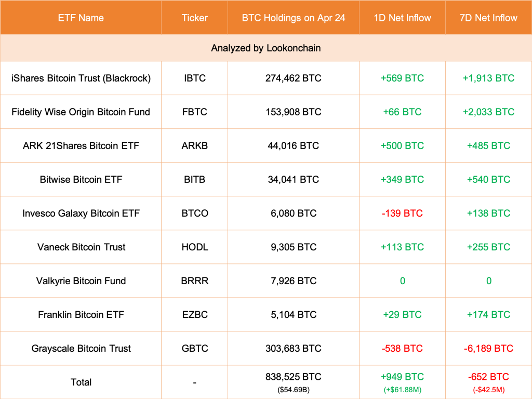Click the "Analyzed by Lookonchain" banner text
The height and width of the screenshot is (399, 532).
[x=266, y=48]
